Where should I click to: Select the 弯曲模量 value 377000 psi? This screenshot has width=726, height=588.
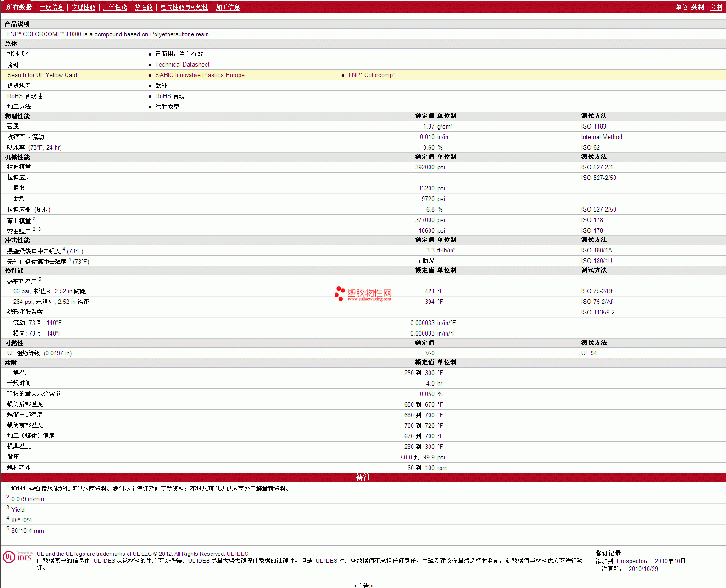(430, 220)
